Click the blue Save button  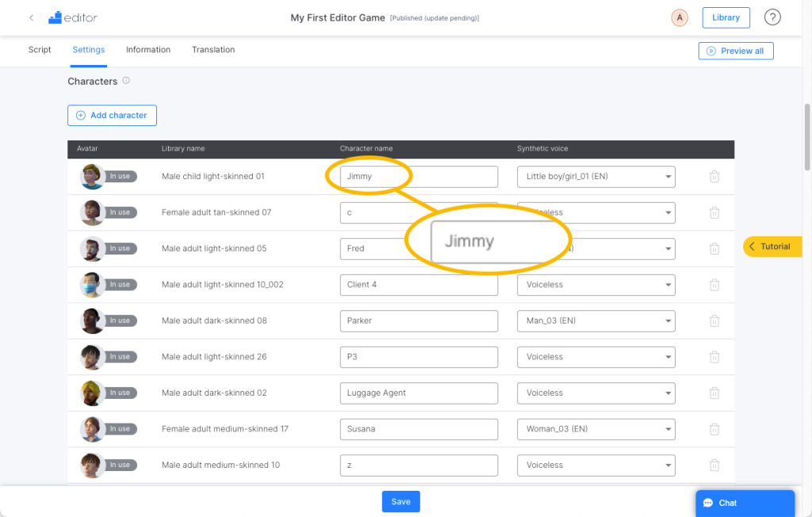tap(400, 501)
